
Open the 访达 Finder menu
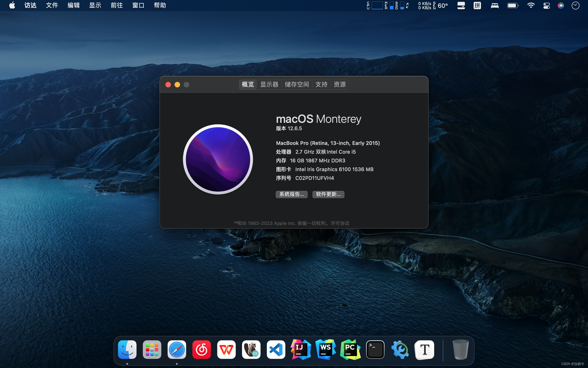pos(30,5)
